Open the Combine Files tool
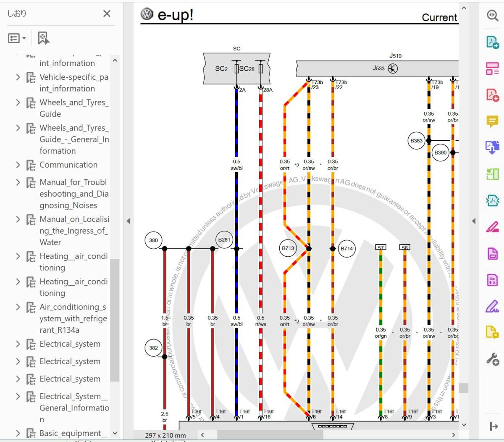504x442 pixels. [492, 147]
